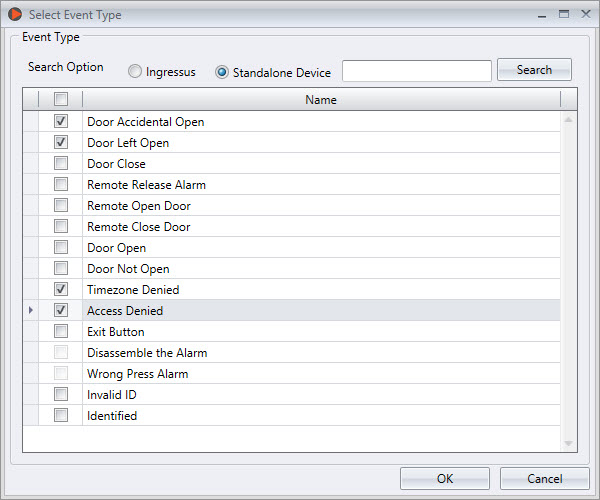Select the Ingressus radio button
The width and height of the screenshot is (600, 500).
(135, 72)
